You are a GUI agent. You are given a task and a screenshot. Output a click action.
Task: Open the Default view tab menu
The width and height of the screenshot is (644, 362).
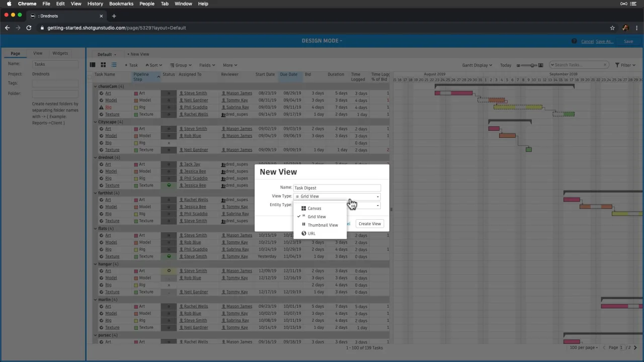(107, 54)
